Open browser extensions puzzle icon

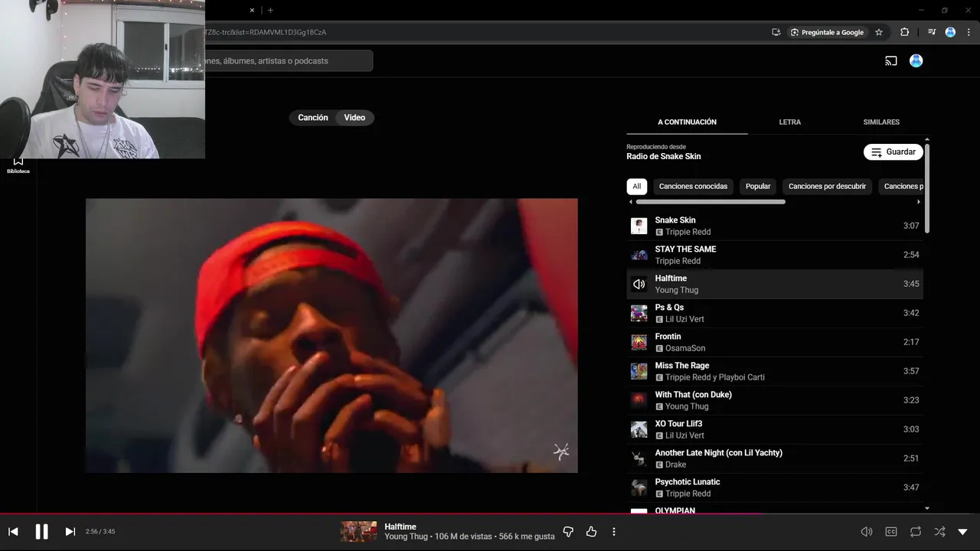[x=905, y=32]
